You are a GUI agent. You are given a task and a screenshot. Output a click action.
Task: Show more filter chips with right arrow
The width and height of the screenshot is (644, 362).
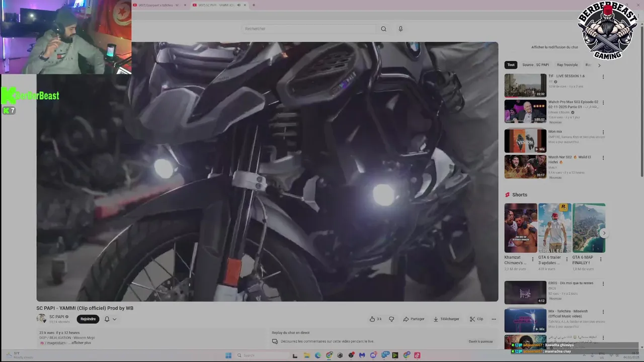click(x=599, y=65)
